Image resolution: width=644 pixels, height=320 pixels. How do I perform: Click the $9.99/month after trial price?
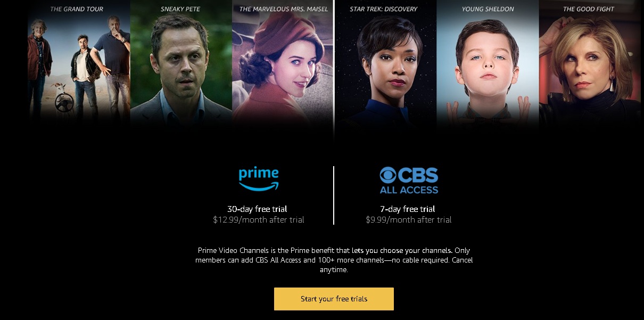coord(409,220)
